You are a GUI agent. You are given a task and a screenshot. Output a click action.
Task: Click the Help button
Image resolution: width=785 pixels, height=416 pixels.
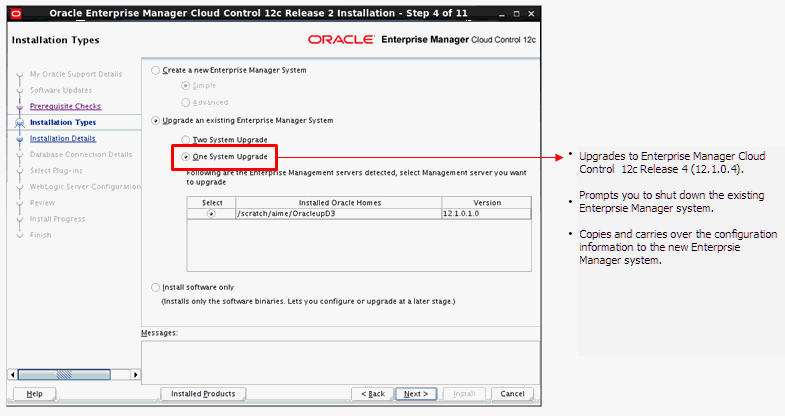pyautogui.click(x=35, y=394)
